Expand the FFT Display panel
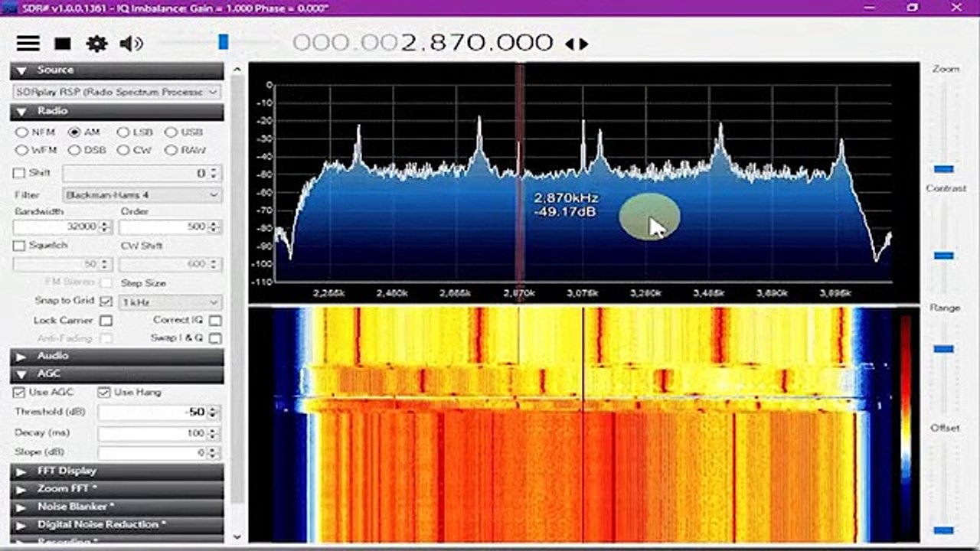The height and width of the screenshot is (551, 980). point(117,471)
